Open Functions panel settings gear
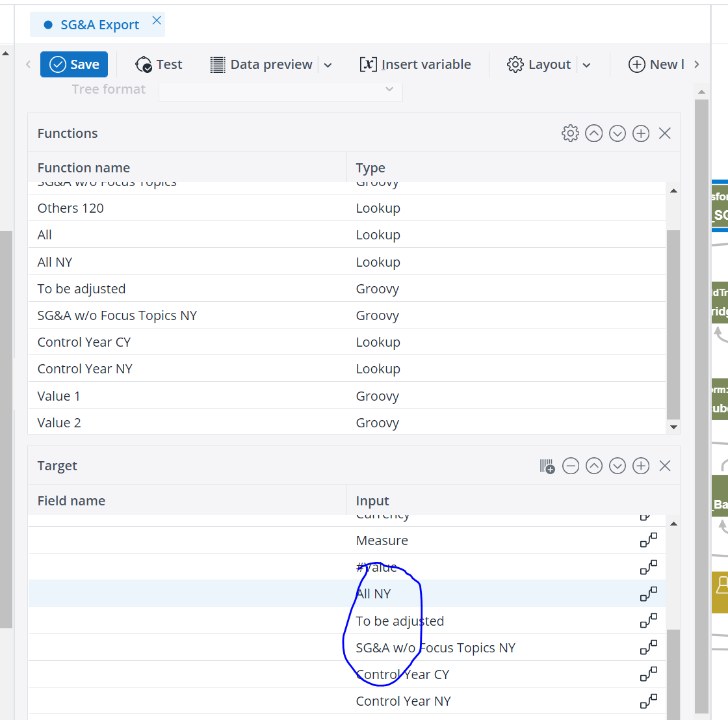Viewport: 728px width, 720px height. point(570,133)
